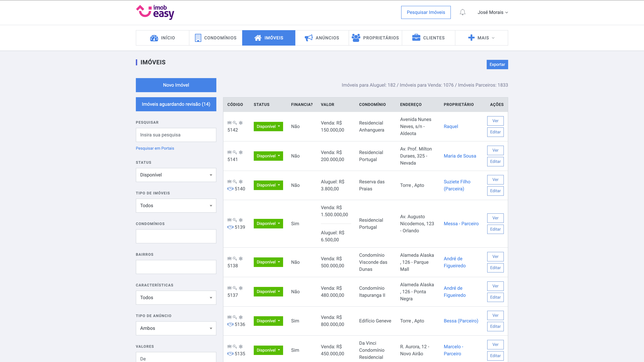Click the key icon for listing 5139
644x362 pixels.
click(235, 220)
